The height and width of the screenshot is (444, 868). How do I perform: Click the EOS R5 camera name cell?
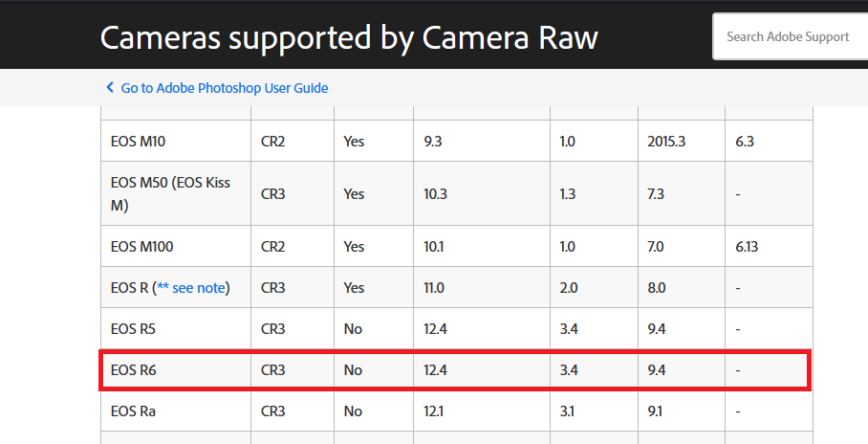click(134, 329)
